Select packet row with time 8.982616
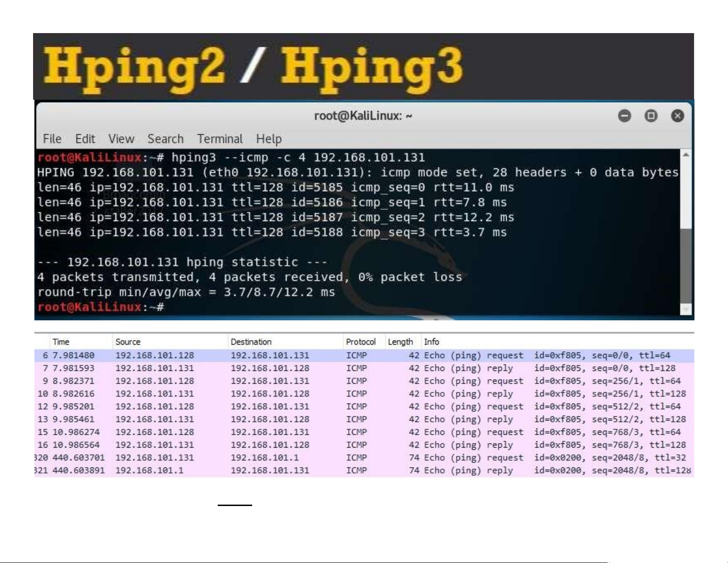 [364, 394]
